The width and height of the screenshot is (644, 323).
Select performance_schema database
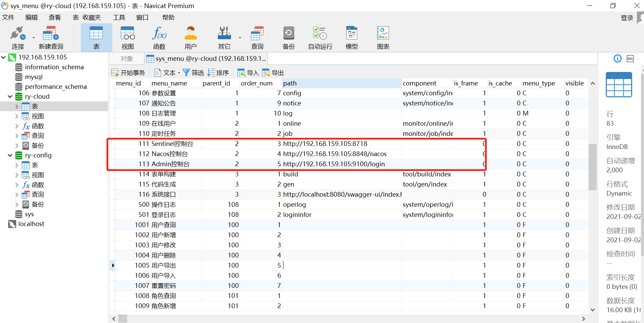tap(56, 87)
